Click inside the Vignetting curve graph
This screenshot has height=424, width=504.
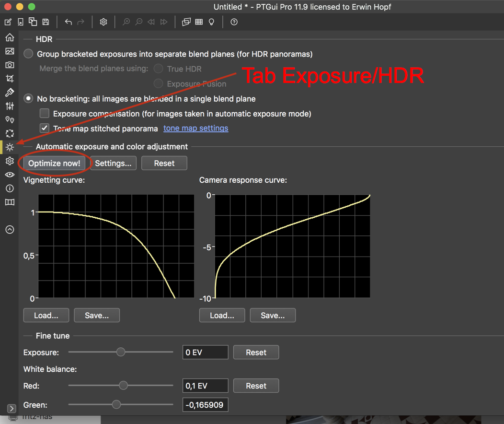pyautogui.click(x=116, y=246)
